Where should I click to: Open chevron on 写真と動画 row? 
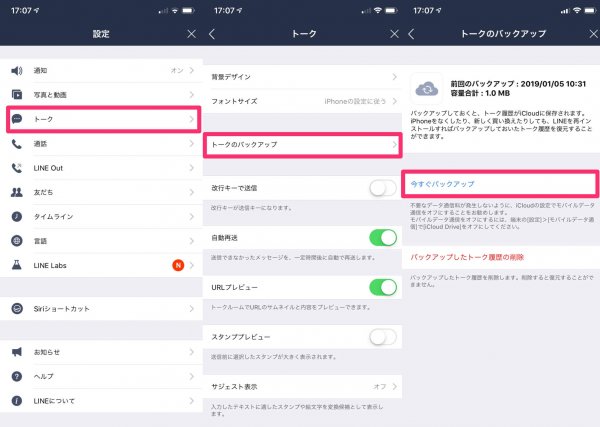tap(192, 95)
